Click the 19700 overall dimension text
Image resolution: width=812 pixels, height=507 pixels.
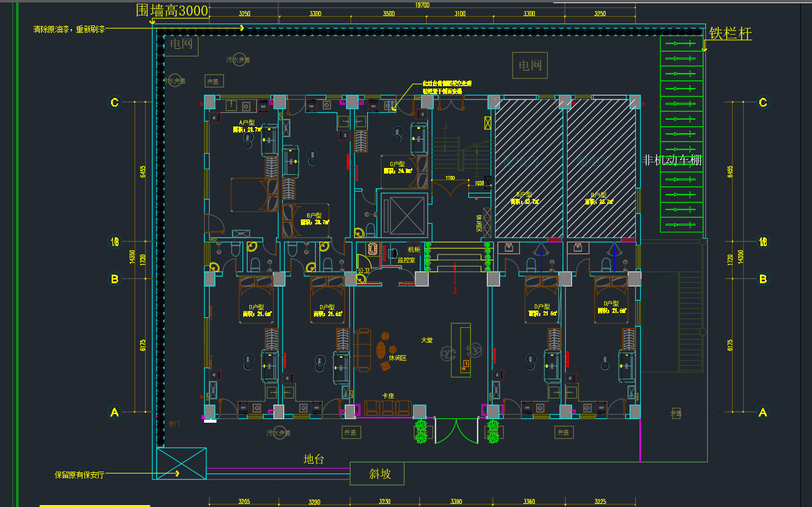point(422,4)
